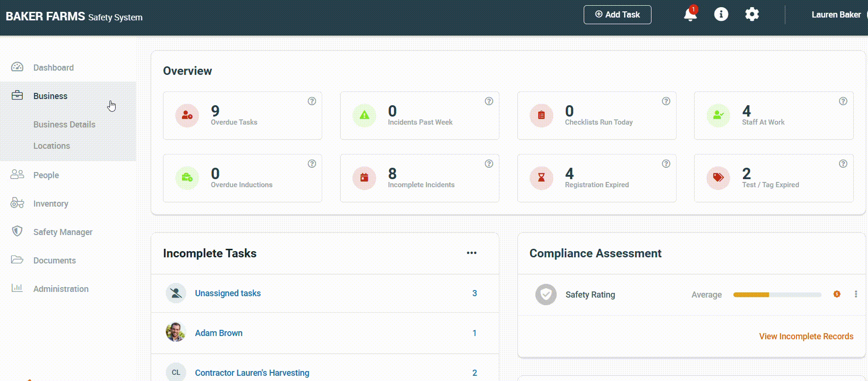868x381 pixels.
Task: Click the orange Safety Rating status icon
Action: click(837, 294)
